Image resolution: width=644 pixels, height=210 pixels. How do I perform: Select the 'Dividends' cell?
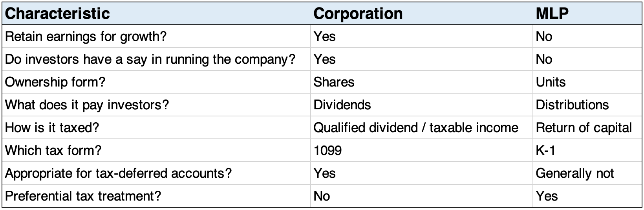(x=342, y=105)
